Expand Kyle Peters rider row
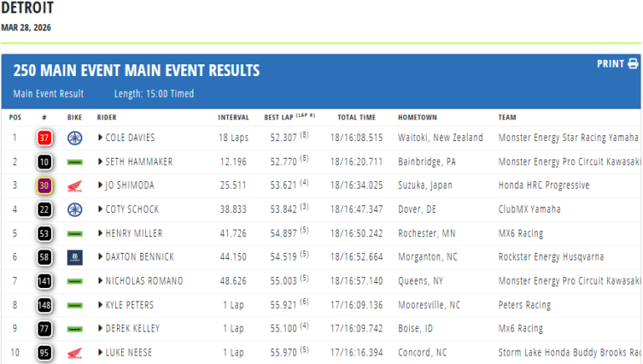Image resolution: width=643 pixels, height=364 pixels. pyautogui.click(x=100, y=306)
